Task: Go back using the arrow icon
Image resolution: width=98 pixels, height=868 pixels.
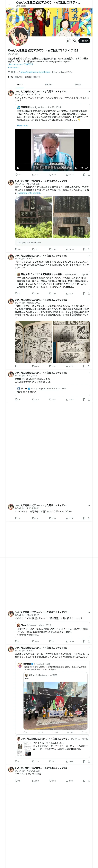Action: coord(9,4)
